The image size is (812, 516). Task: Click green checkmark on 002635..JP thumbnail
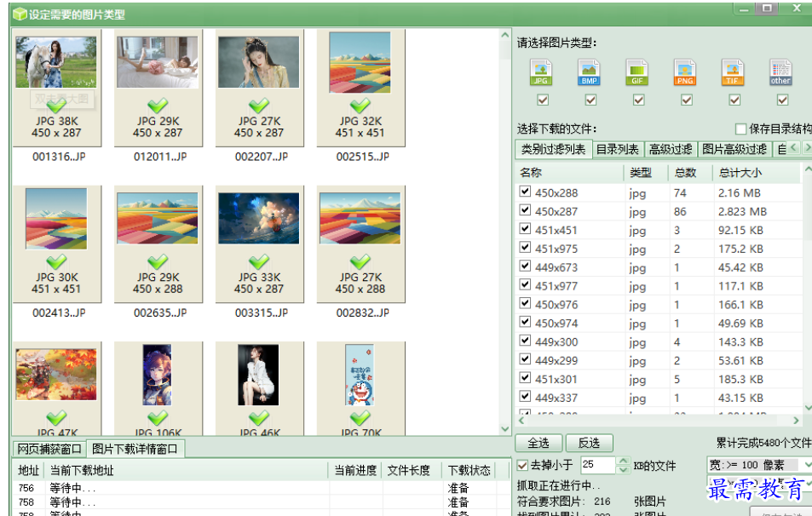click(x=158, y=262)
